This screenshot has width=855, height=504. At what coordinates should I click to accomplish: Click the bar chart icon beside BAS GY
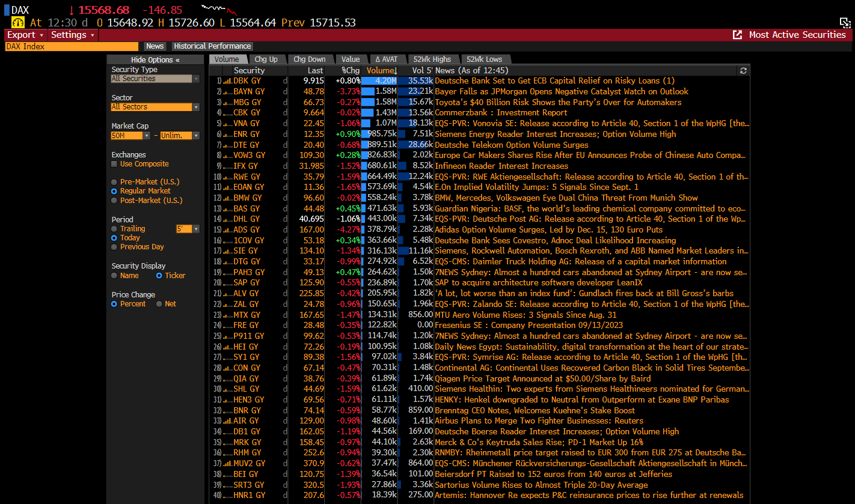227,208
